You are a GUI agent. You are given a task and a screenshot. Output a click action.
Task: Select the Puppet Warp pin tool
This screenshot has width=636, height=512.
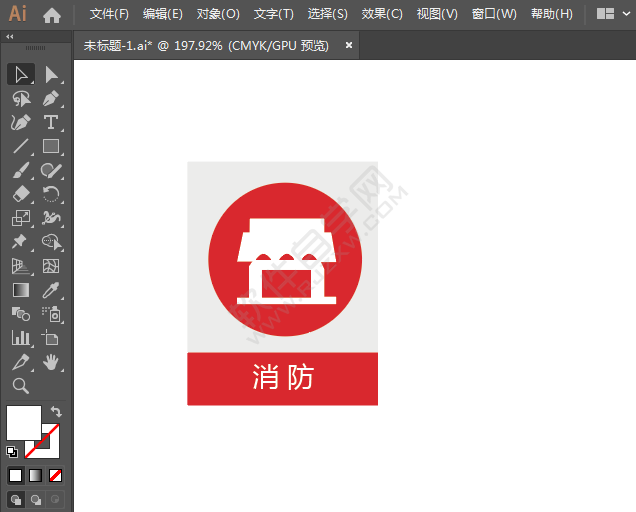tap(20, 242)
